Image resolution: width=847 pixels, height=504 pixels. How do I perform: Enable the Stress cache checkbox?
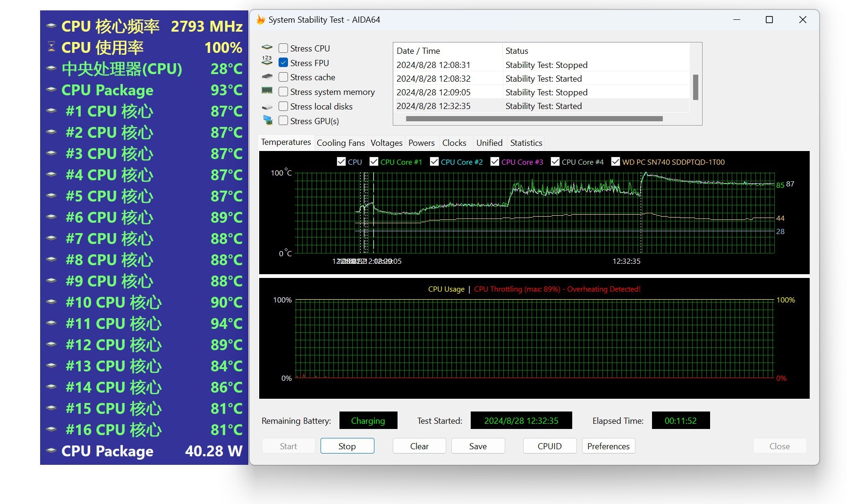tap(283, 77)
